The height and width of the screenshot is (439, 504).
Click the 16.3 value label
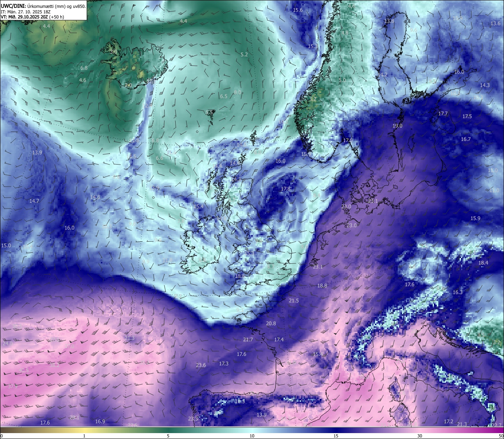(x=458, y=293)
